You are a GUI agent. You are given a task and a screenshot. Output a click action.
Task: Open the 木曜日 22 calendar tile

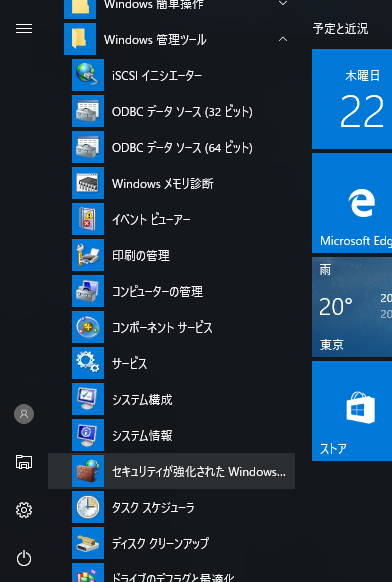click(x=352, y=99)
